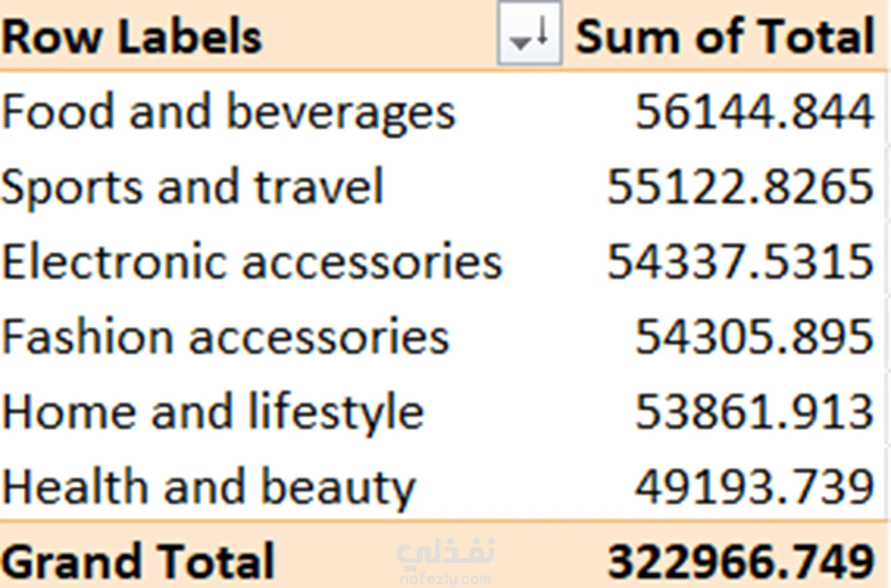Viewport: 891px width, 588px height.
Task: Click the Health and beauty row label
Action: coord(209,487)
